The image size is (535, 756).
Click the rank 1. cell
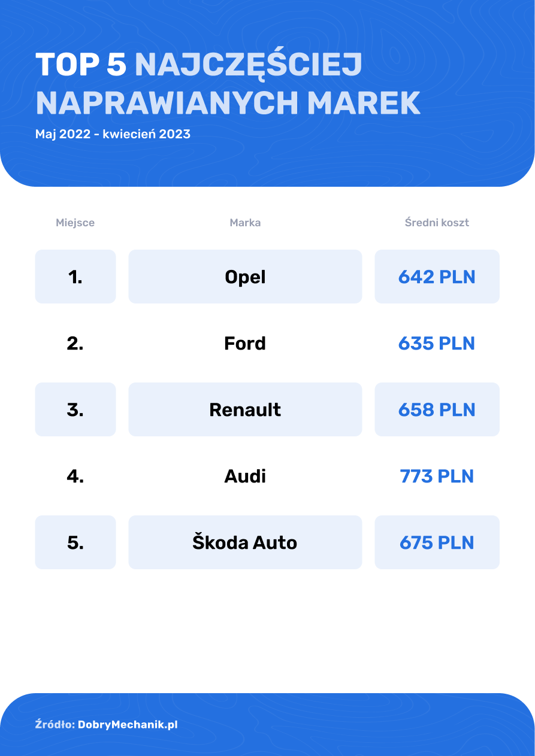click(x=75, y=277)
